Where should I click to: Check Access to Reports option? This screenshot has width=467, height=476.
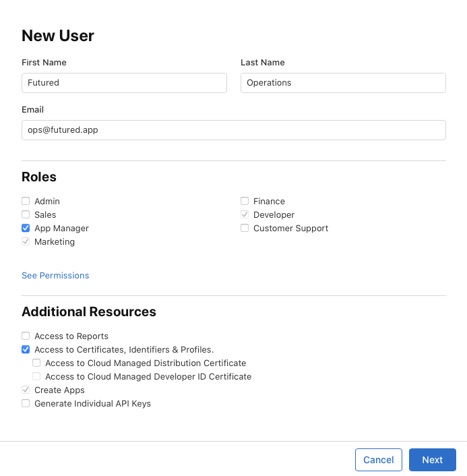26,336
